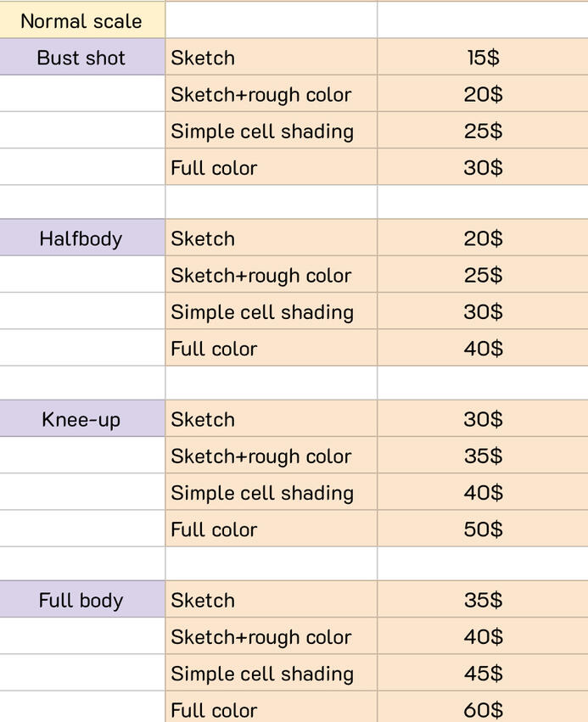
Task: Select the "Normal scale" header cell
Action: [x=81, y=21]
